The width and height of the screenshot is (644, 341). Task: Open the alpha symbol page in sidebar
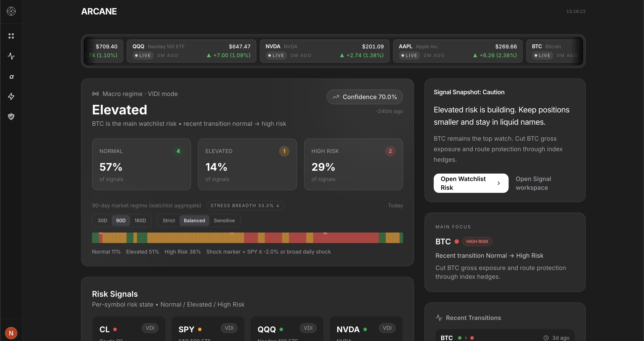click(11, 76)
